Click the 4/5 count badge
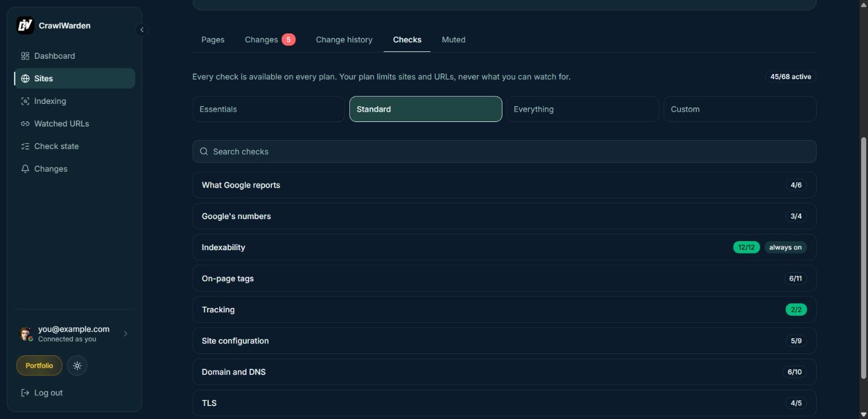868x419 pixels. coord(796,403)
